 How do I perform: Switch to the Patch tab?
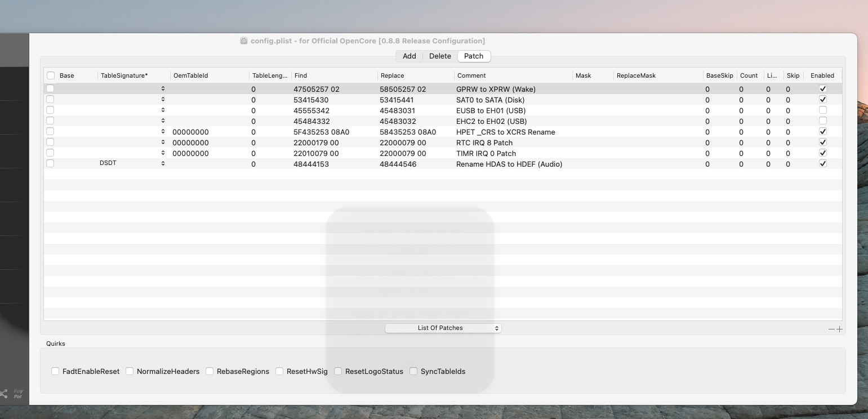point(474,56)
